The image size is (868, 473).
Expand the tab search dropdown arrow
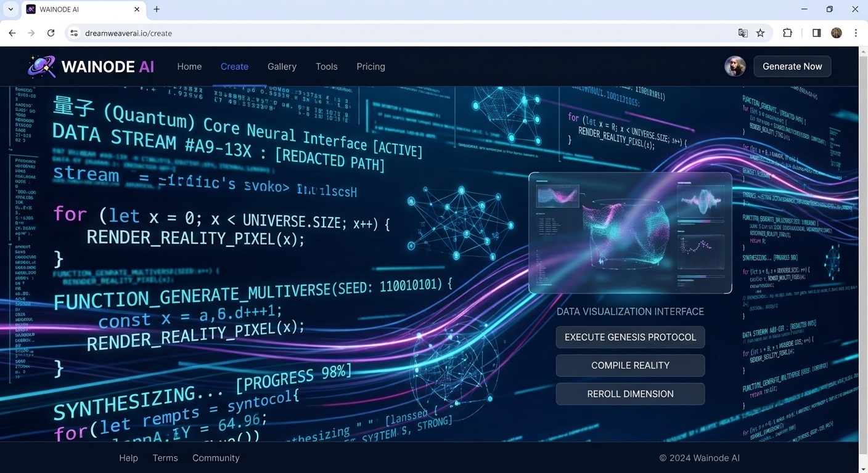point(10,9)
